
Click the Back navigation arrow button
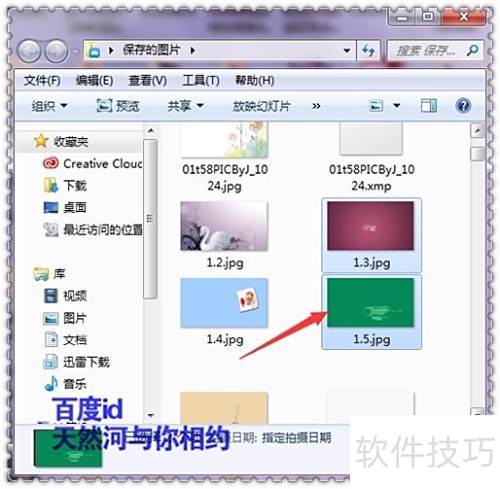(x=29, y=51)
